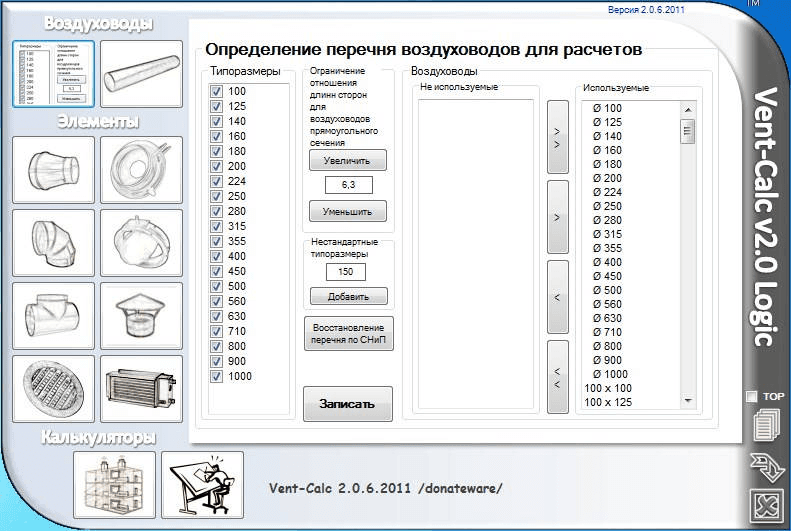The width and height of the screenshot is (791, 531).
Task: Move selected item to unused with < button
Action: click(x=557, y=297)
